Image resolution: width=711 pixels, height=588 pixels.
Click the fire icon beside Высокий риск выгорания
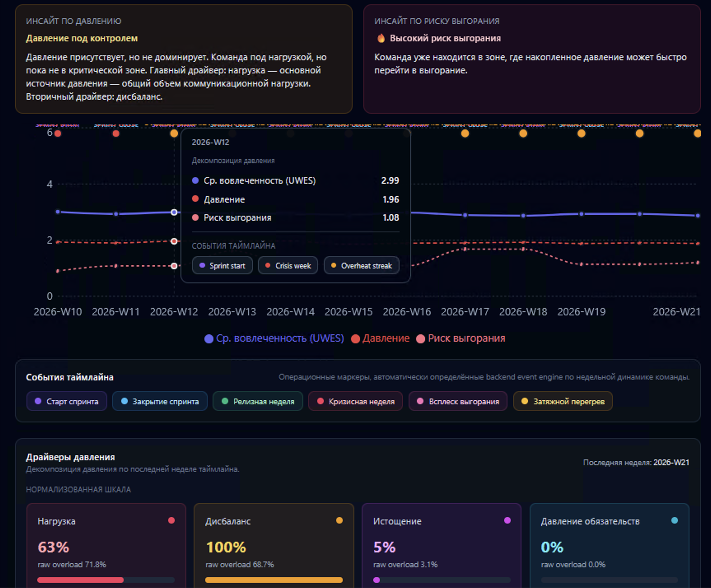click(381, 38)
